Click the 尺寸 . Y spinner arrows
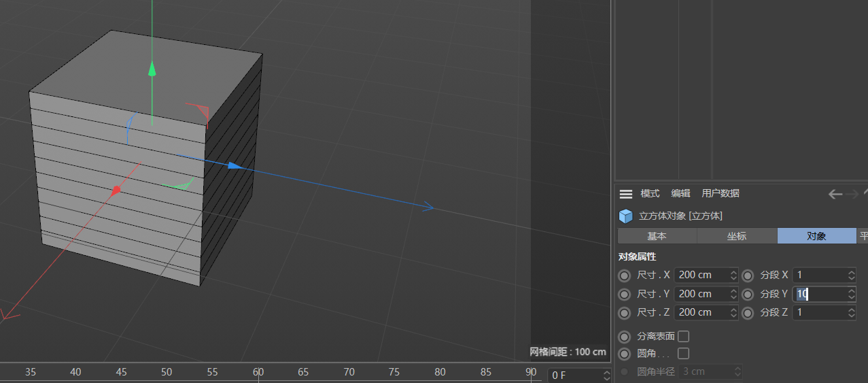The image size is (868, 383). click(x=733, y=294)
